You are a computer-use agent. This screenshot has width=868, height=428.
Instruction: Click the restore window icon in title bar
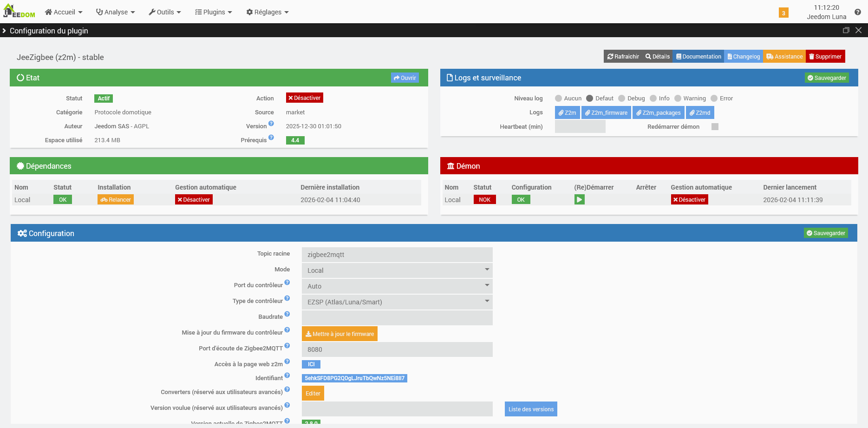point(846,30)
